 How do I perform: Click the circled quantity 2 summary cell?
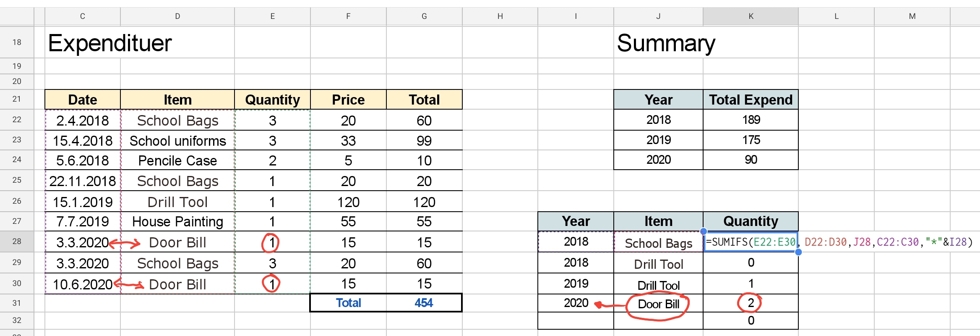[x=751, y=303]
